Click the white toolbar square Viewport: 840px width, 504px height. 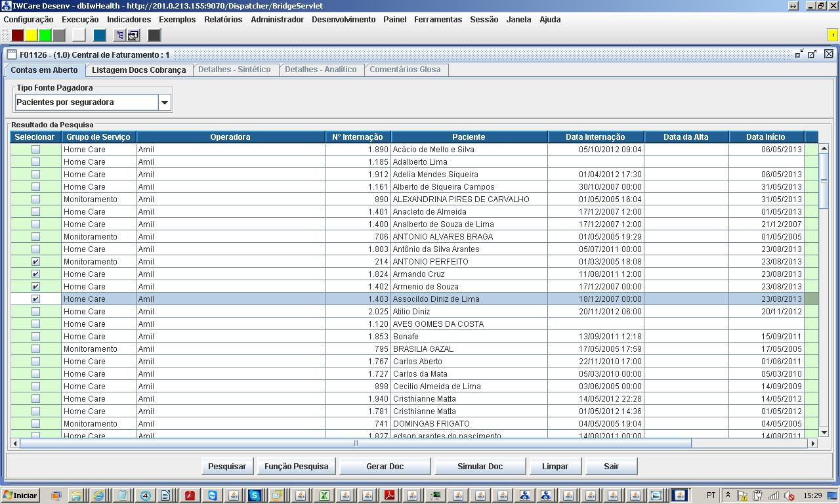(x=79, y=35)
